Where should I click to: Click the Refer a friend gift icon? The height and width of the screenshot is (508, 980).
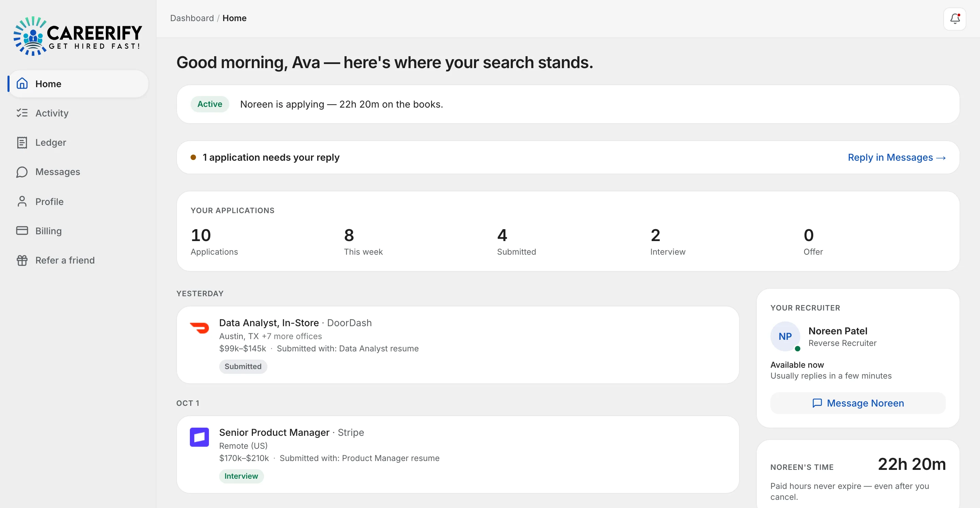pyautogui.click(x=22, y=260)
